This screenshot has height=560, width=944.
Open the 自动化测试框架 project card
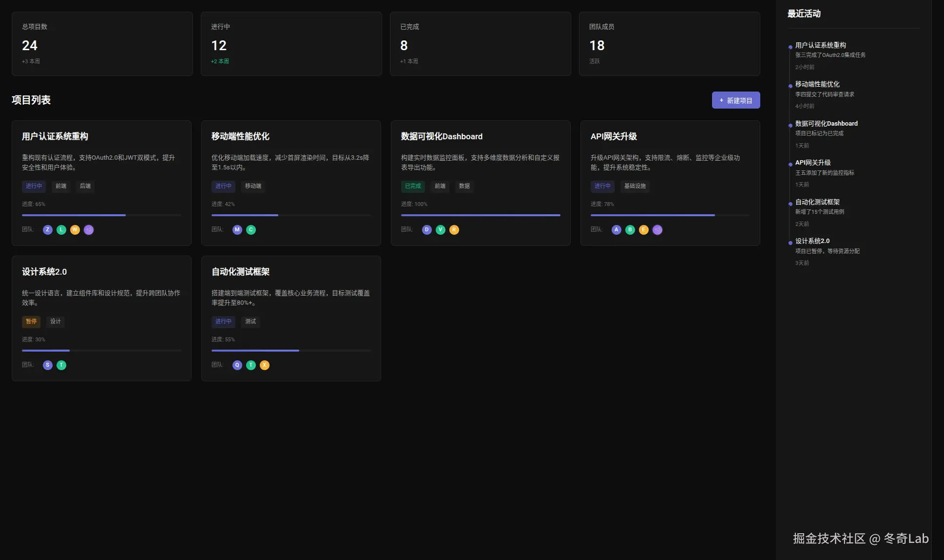tap(291, 319)
